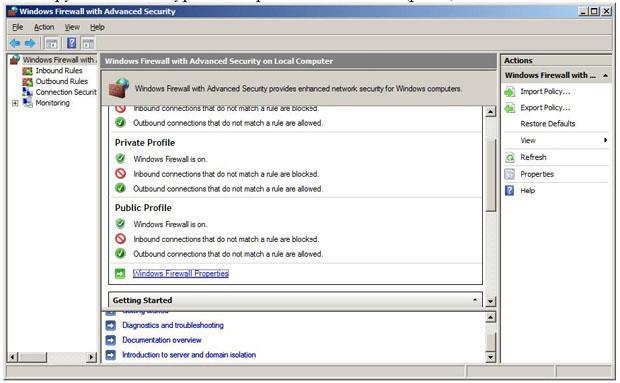Click Public Profile outbound allowed check icon
620x383 pixels.
120,253
